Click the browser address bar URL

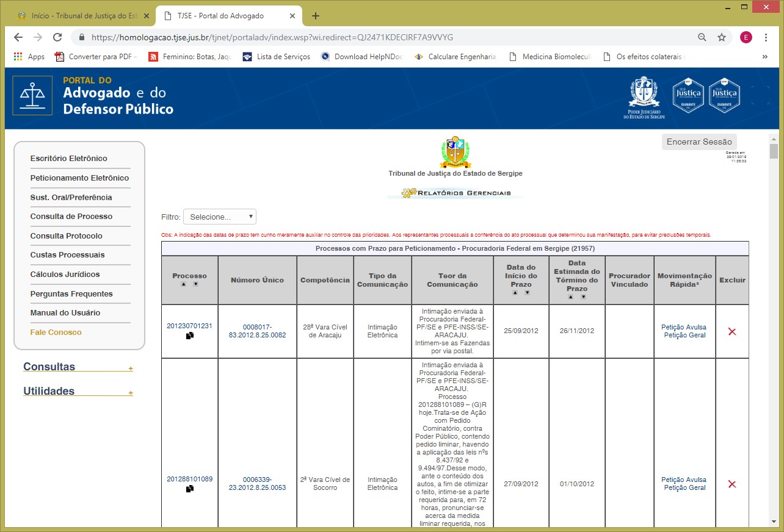(272, 37)
